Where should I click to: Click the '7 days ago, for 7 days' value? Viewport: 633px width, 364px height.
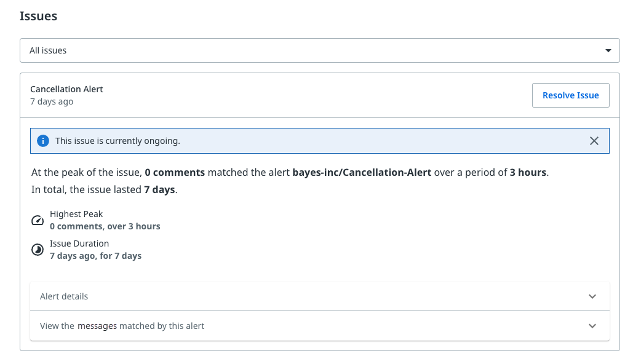click(95, 256)
